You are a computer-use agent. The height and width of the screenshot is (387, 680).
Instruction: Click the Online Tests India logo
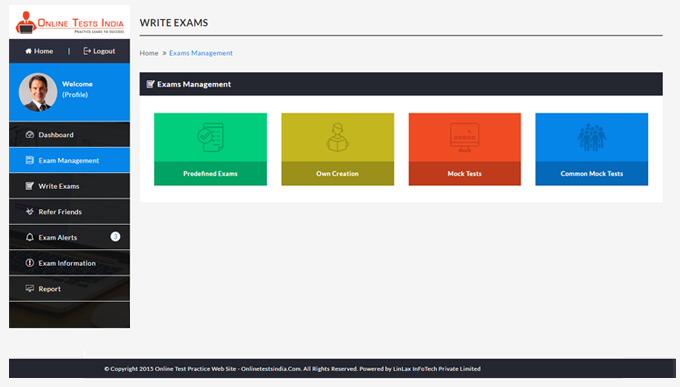click(x=69, y=23)
